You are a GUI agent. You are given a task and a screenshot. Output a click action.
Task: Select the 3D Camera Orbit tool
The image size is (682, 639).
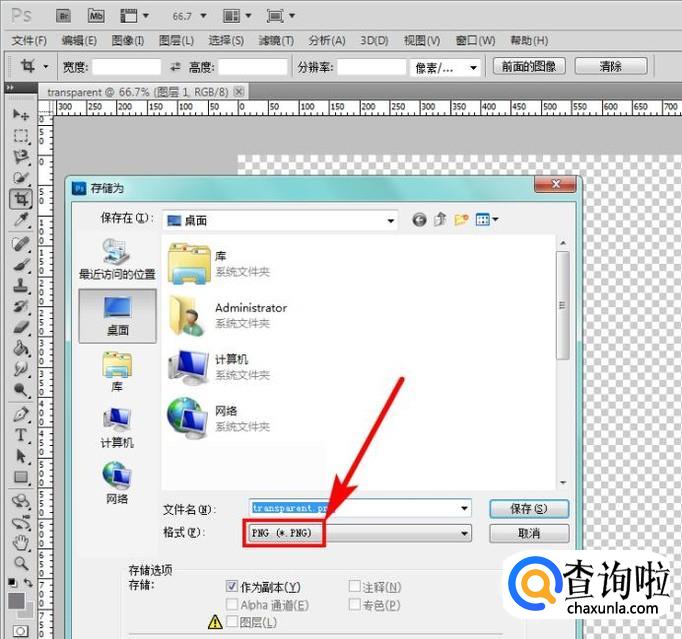click(20, 522)
